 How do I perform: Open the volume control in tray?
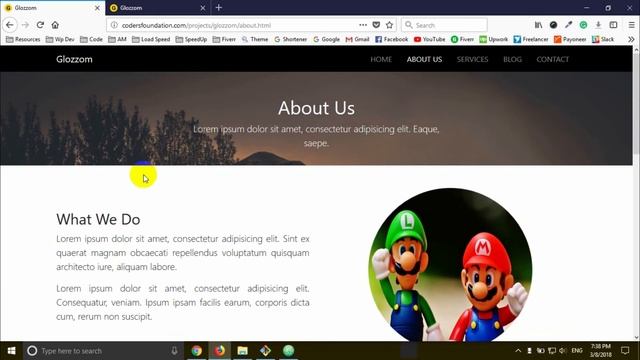(563, 351)
